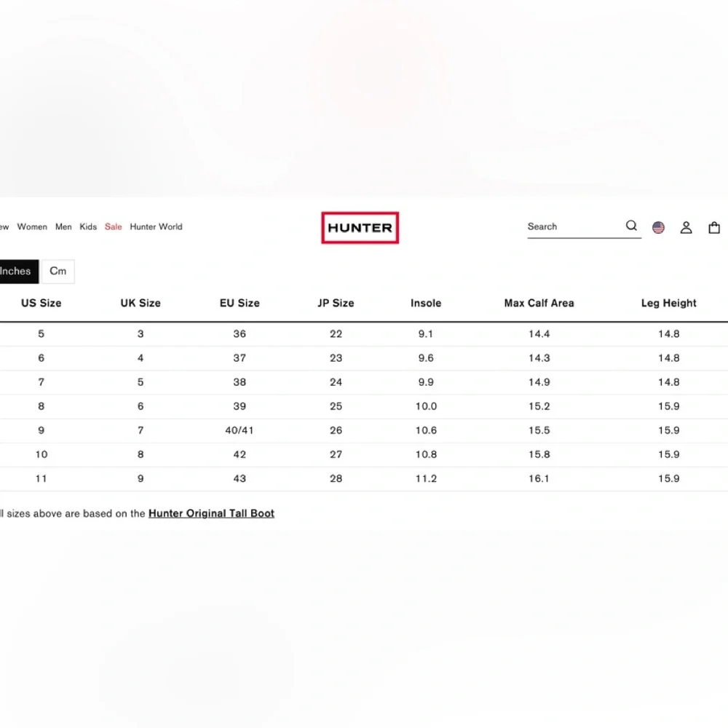
Task: Open the shopping bag icon
Action: 713,227
